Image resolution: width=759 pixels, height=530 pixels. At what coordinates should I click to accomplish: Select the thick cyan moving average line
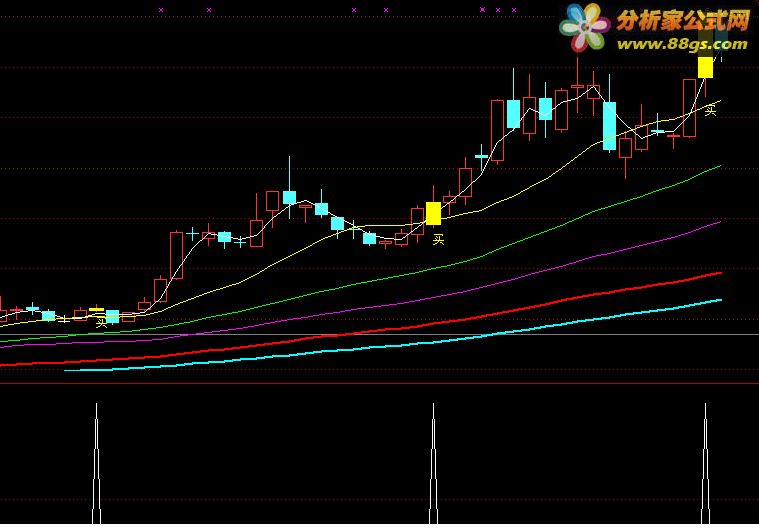(x=393, y=345)
